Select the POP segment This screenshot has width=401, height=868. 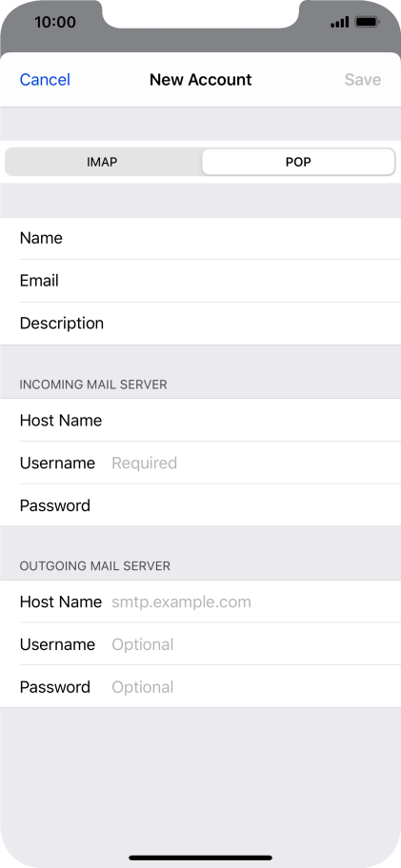click(298, 162)
